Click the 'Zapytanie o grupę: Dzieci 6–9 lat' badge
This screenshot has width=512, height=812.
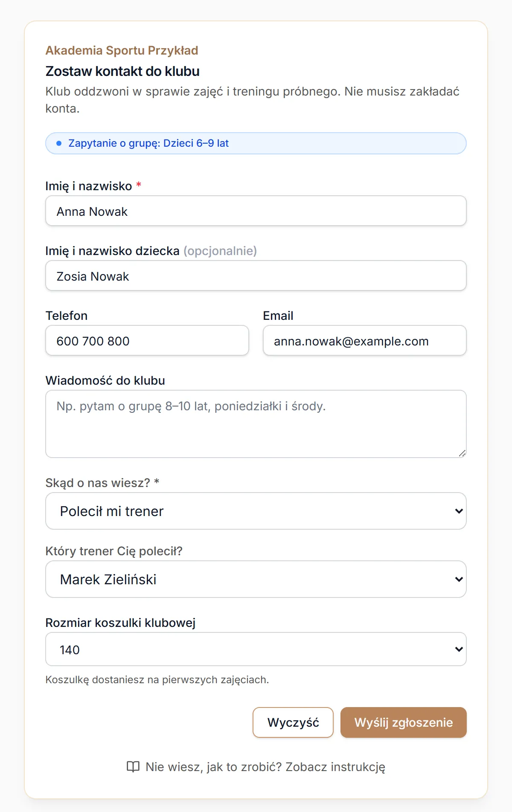point(256,143)
